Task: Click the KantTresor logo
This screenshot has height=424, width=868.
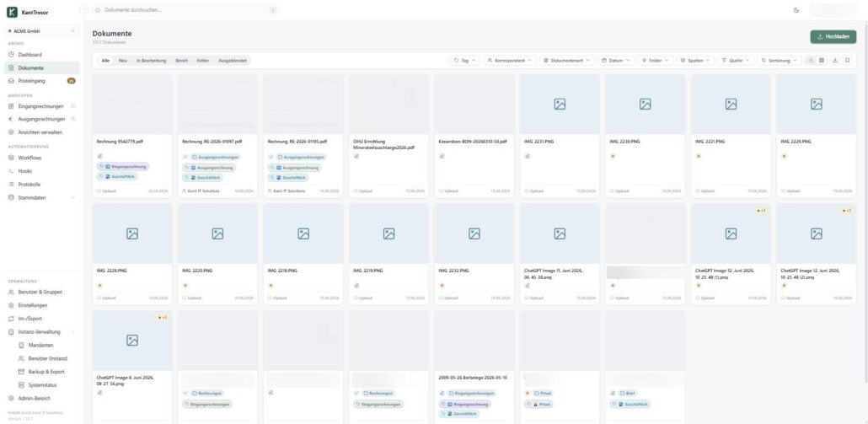Action: tap(12, 12)
